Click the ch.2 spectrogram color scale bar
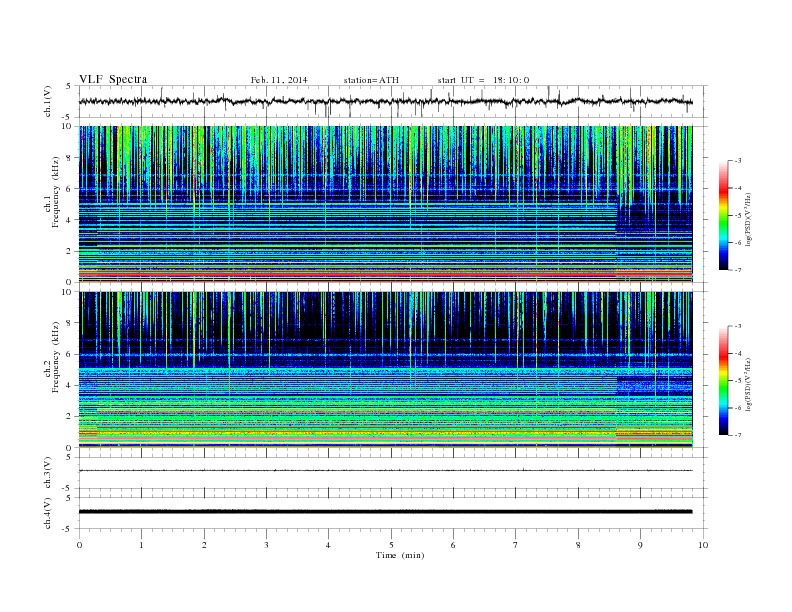The height and width of the screenshot is (612, 792). (x=723, y=380)
